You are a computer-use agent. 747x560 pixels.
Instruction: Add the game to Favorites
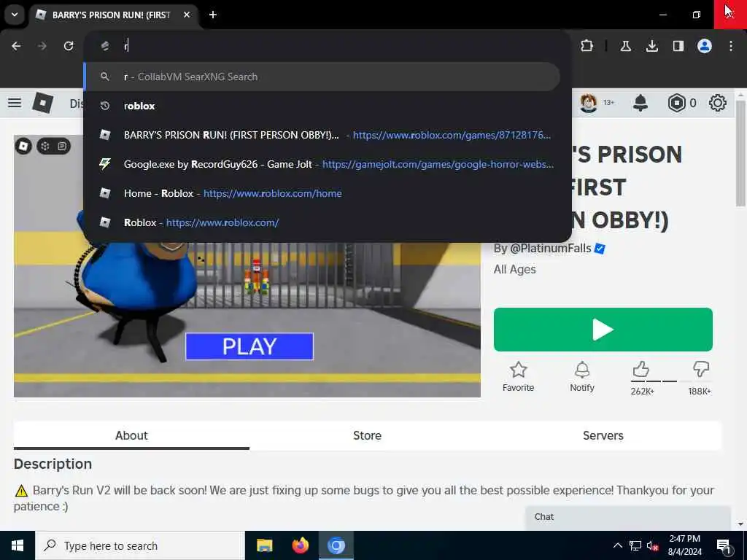pos(519,376)
